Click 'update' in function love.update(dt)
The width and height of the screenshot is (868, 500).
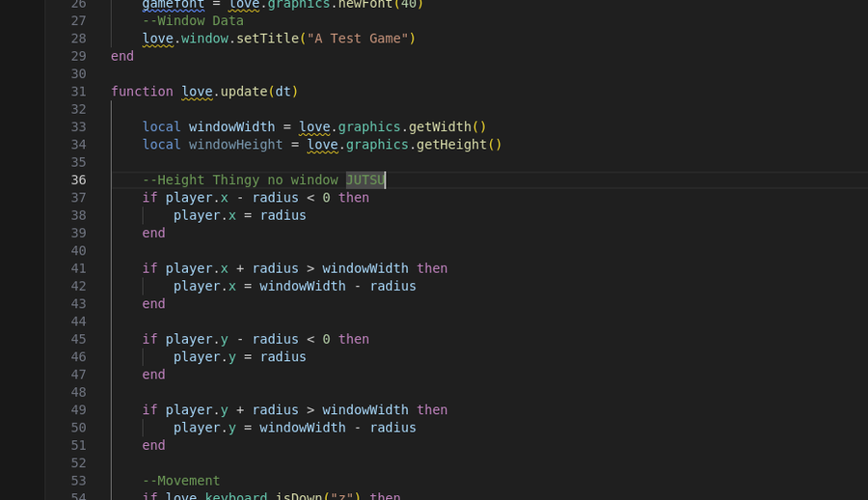pos(244,92)
